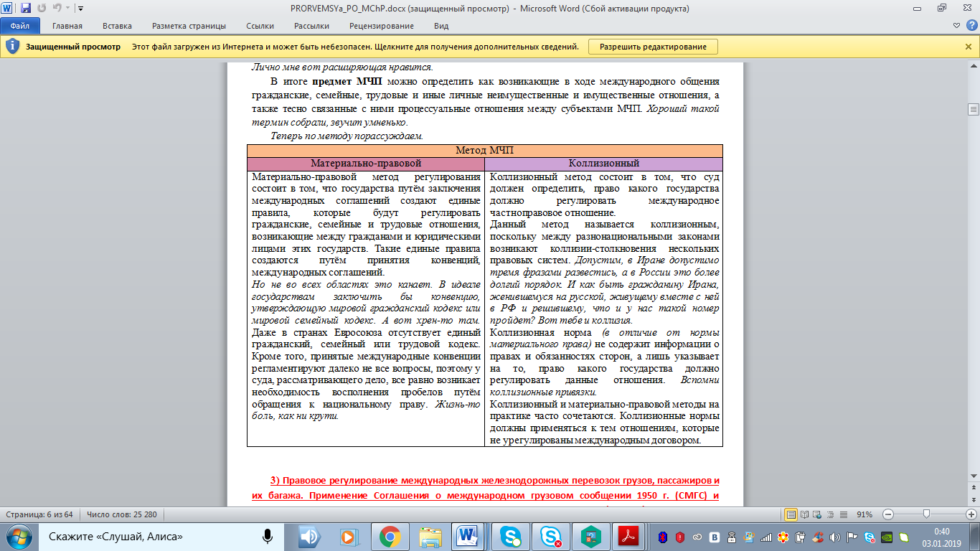Open Windows Explorer folder taskbar icon
The height and width of the screenshot is (551, 980).
[x=430, y=537]
